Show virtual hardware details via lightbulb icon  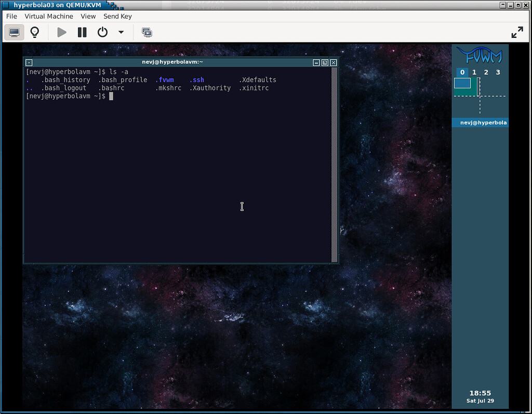point(34,32)
